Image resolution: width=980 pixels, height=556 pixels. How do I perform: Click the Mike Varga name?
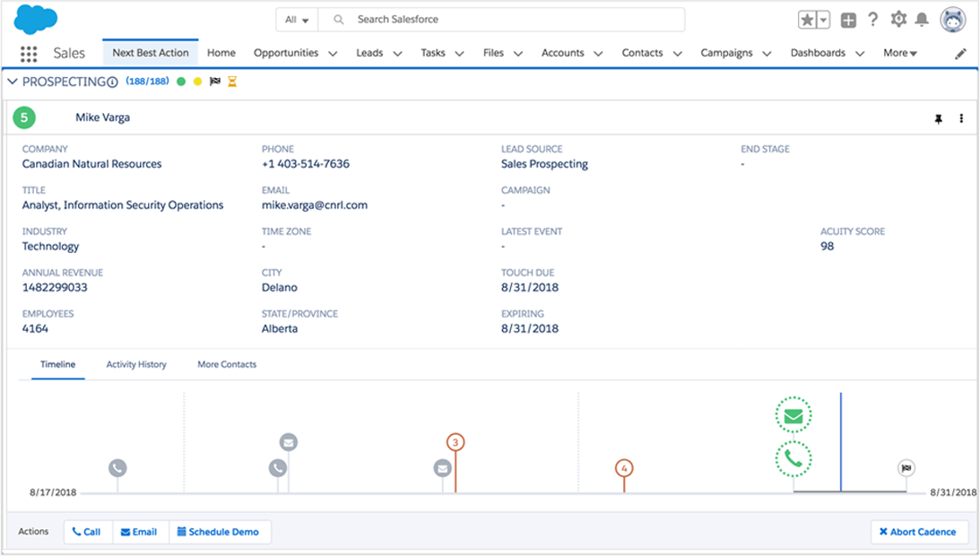[102, 117]
